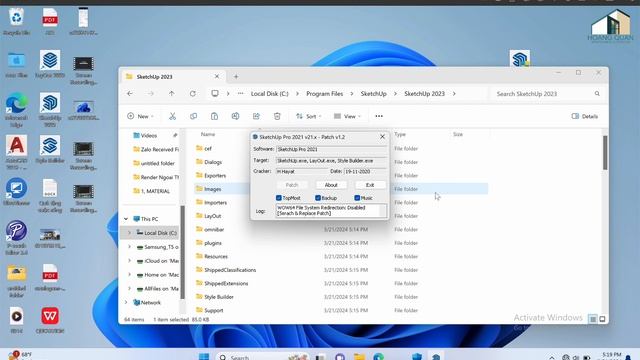Screen dimensions: 640x360
Task: Click the Delete trash icon in Explorer toolbar
Action: [x=277, y=116]
